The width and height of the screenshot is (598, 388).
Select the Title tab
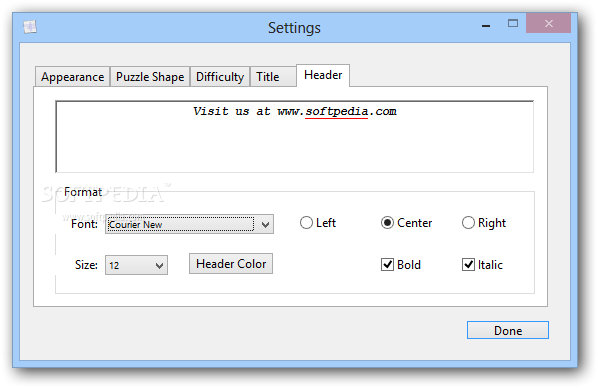tap(273, 77)
